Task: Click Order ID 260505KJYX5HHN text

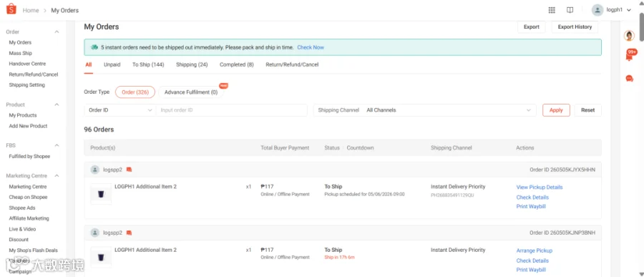Action: coord(562,170)
